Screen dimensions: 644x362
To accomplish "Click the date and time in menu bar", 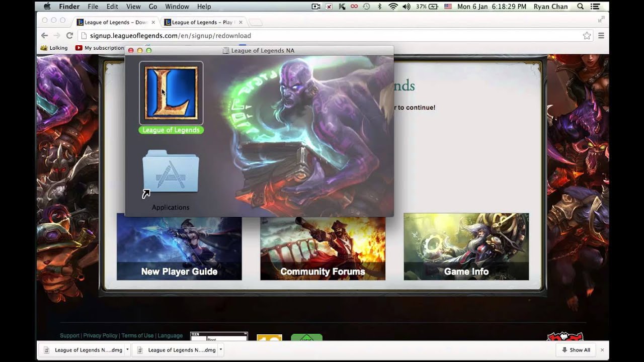I will click(492, 7).
